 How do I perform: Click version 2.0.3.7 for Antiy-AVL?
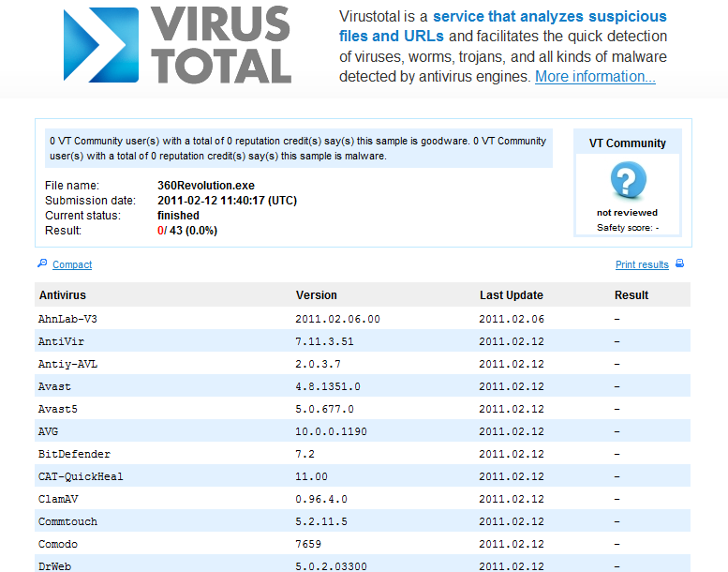pyautogui.click(x=318, y=364)
